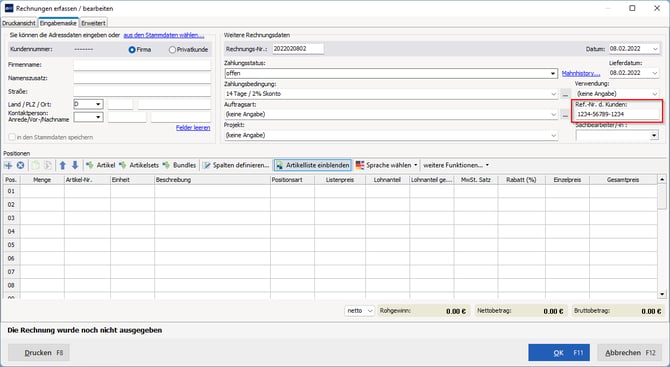670x367 pixels.
Task: Move position up with blue arrow
Action: (x=63, y=165)
